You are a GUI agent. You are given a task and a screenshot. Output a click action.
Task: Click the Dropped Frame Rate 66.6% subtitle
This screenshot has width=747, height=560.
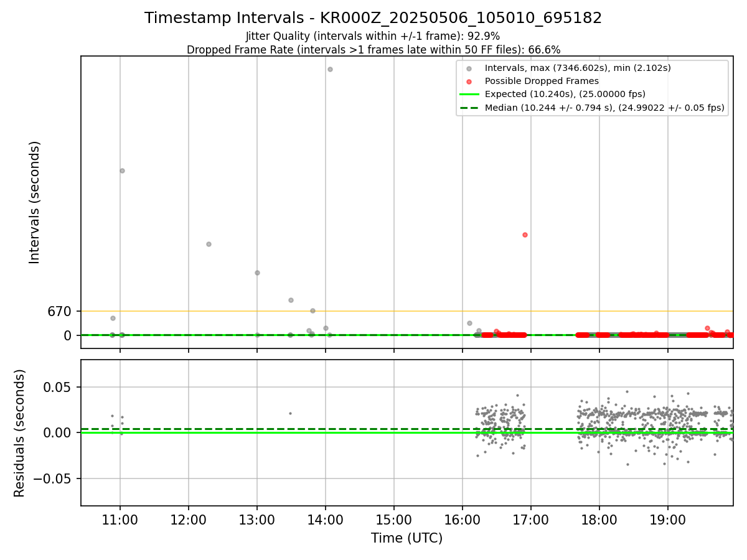click(374, 50)
